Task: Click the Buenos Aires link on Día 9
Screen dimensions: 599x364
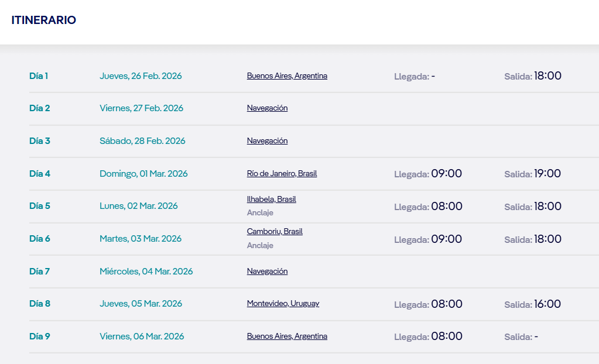Action: click(287, 336)
